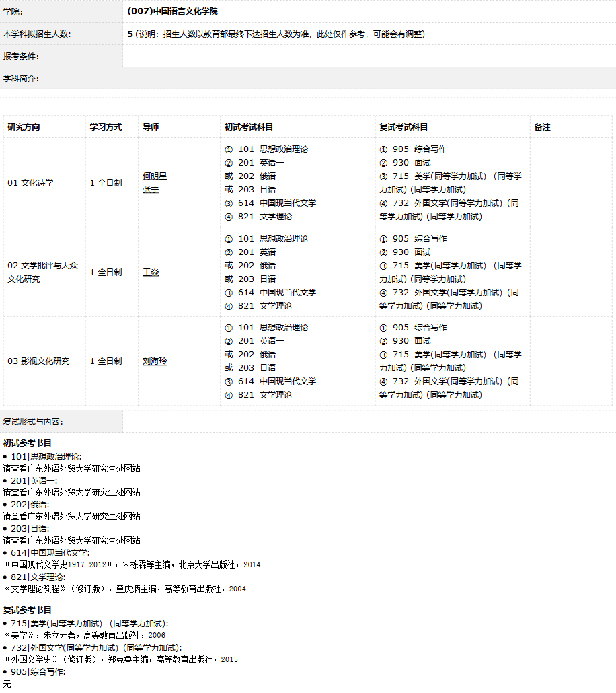Image resolution: width=616 pixels, height=693 pixels.
Task: Click the 复试考试科目 column header
Action: click(x=403, y=127)
